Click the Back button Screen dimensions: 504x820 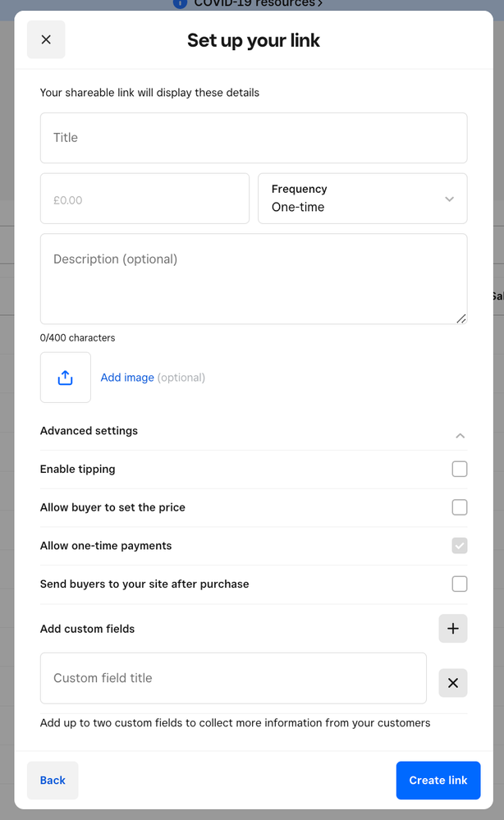pyautogui.click(x=52, y=780)
